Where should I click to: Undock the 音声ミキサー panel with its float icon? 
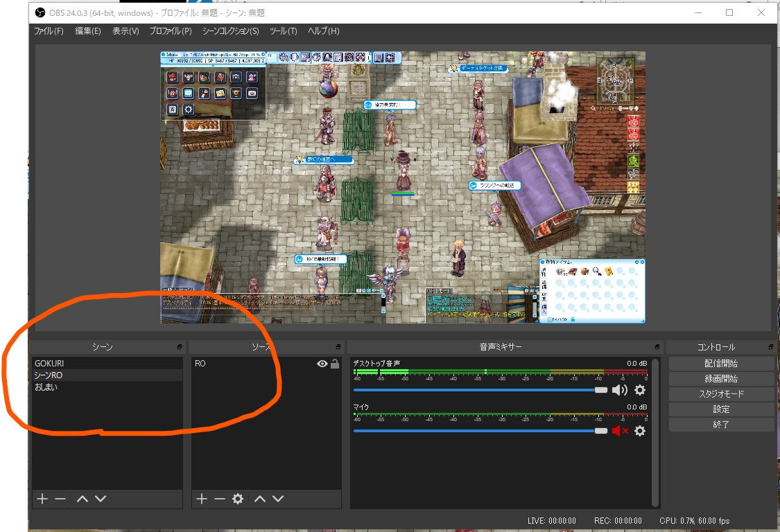[x=657, y=346]
